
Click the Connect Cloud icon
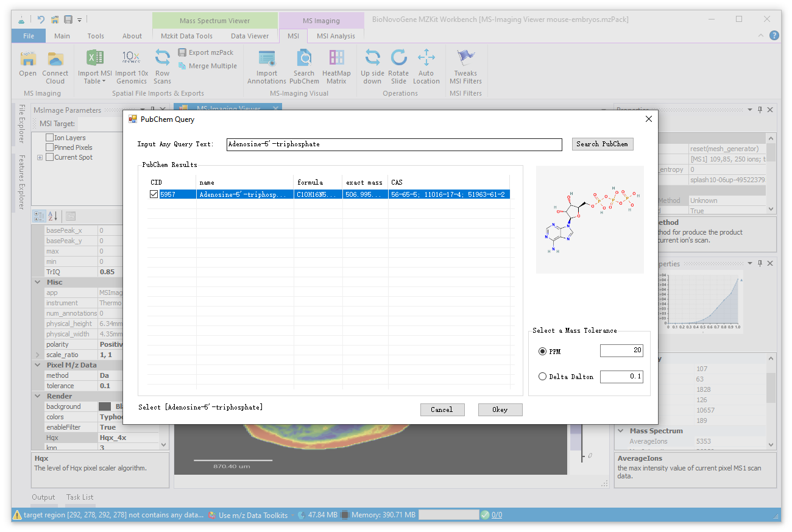click(x=55, y=59)
